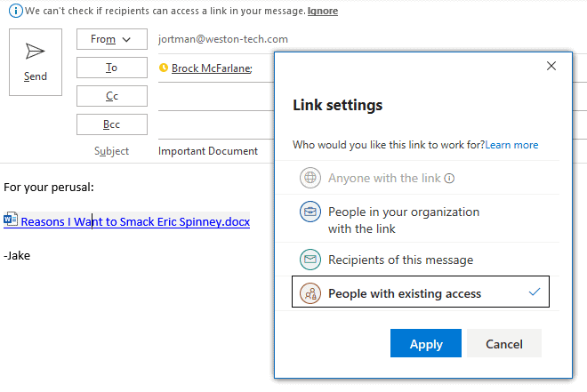Click the briefcase icon for organization sharing

tap(310, 212)
